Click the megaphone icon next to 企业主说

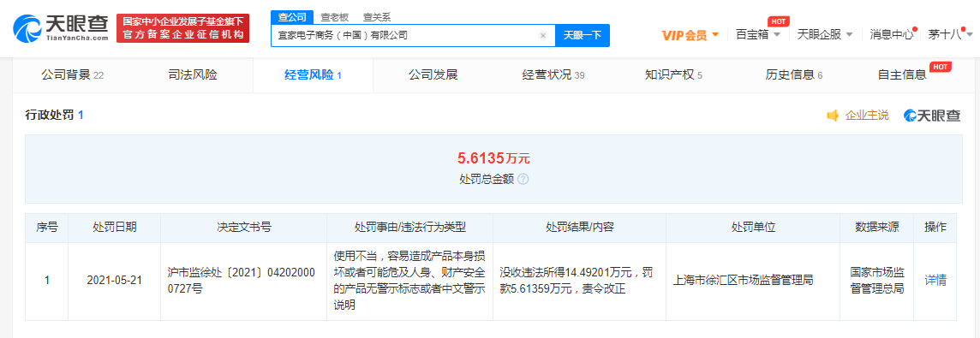pos(833,116)
